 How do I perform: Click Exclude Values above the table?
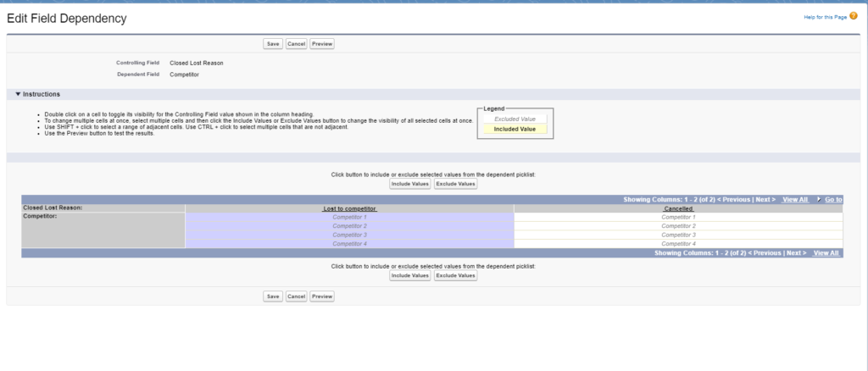point(455,184)
